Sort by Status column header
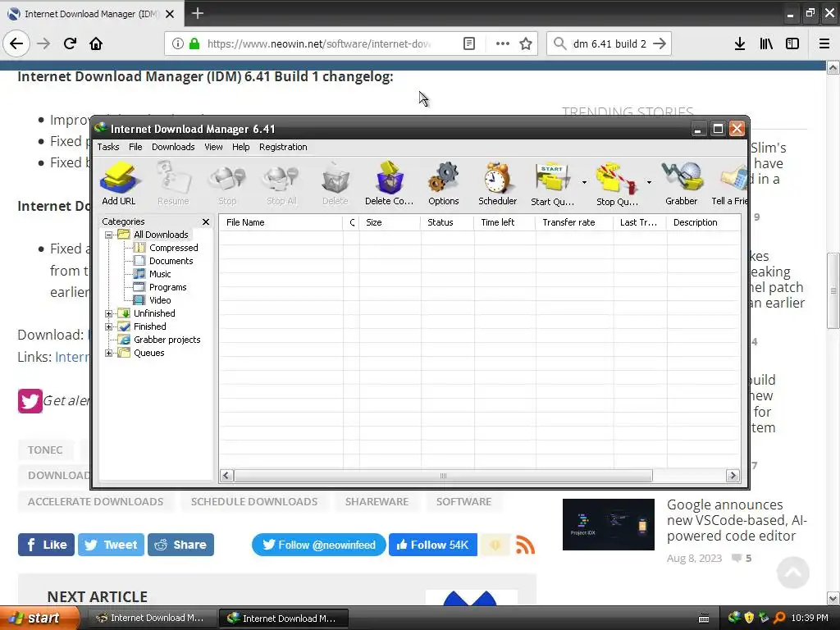Viewport: 840px width, 630px height. click(x=447, y=222)
